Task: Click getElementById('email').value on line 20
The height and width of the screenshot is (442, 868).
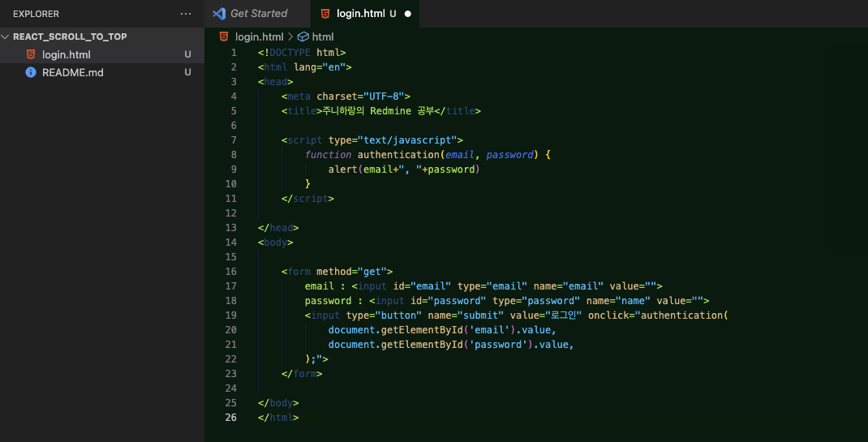Action: click(x=466, y=330)
